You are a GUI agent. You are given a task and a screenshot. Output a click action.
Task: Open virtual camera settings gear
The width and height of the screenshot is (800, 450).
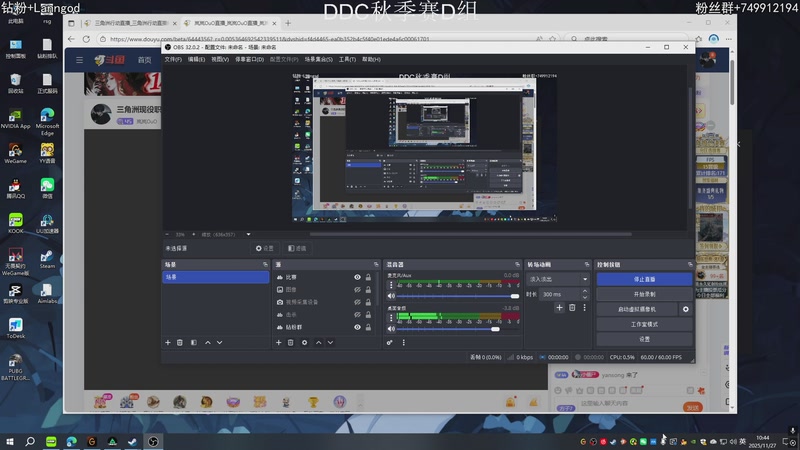click(686, 309)
